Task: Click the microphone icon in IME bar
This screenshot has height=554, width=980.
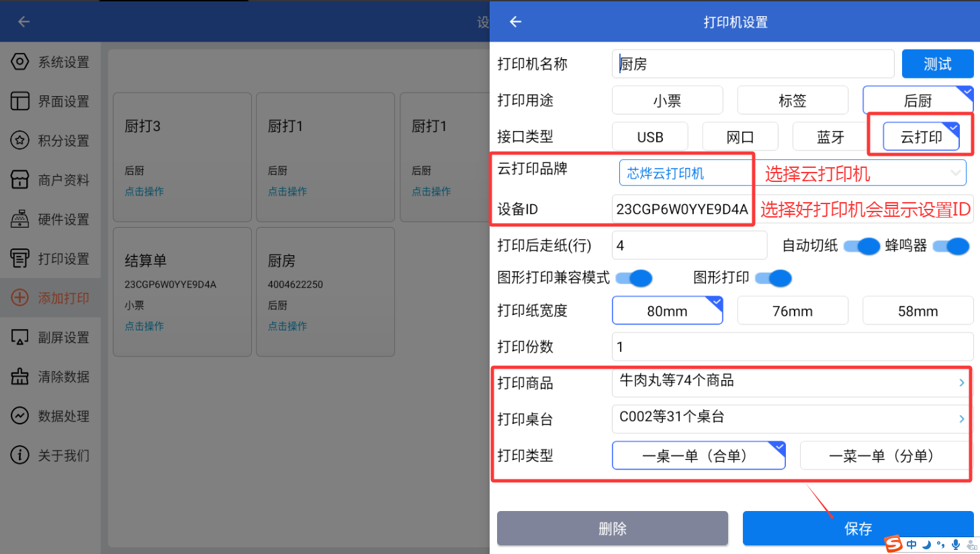Action: point(956,545)
